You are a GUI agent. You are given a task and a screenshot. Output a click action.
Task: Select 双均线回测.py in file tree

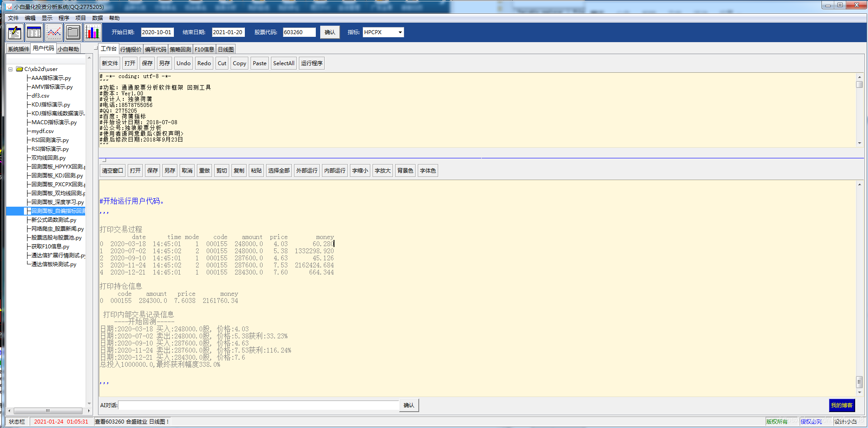coord(48,158)
